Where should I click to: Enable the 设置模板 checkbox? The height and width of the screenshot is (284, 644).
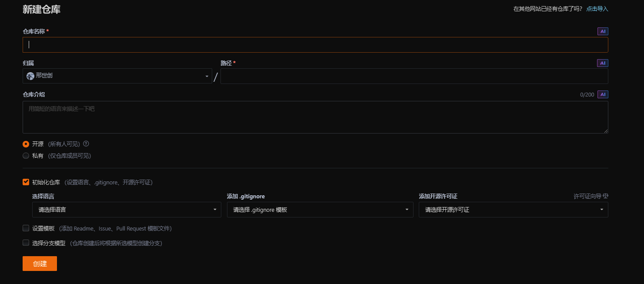tap(26, 228)
